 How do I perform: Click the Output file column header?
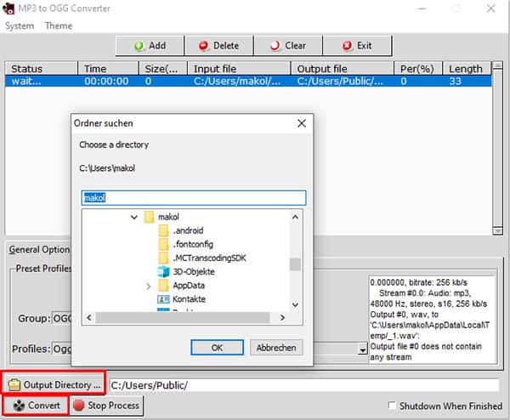pos(343,69)
